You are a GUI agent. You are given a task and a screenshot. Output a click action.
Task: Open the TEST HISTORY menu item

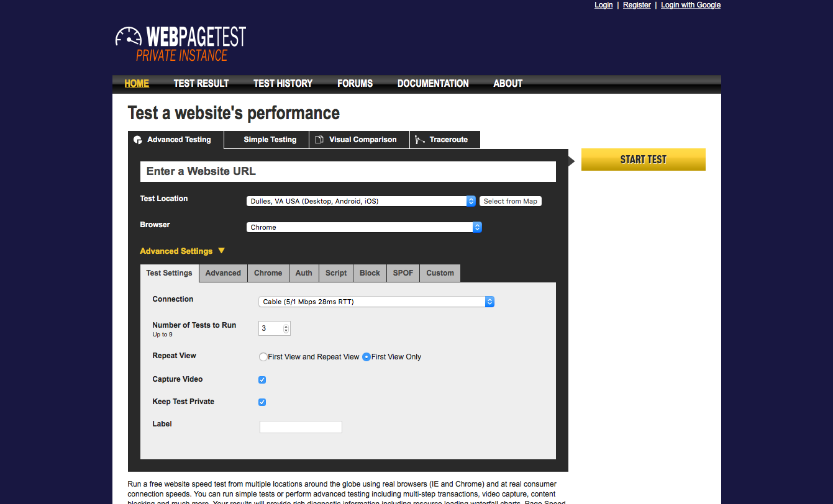pyautogui.click(x=283, y=83)
